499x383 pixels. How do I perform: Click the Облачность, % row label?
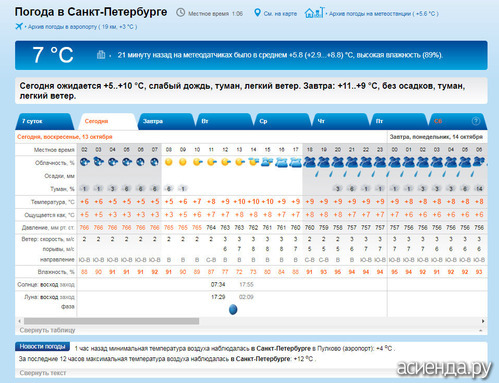coord(55,163)
